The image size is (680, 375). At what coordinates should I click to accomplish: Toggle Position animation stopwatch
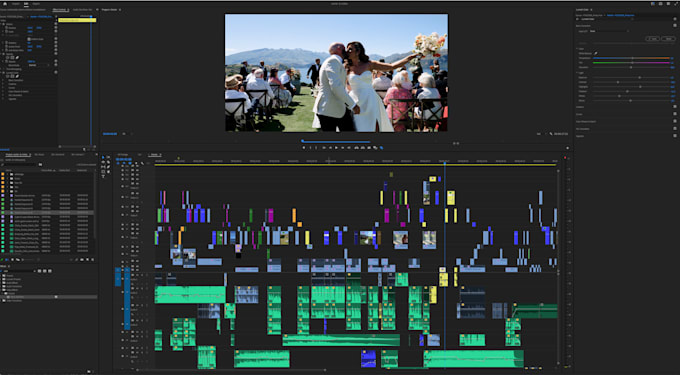[x=6, y=28]
